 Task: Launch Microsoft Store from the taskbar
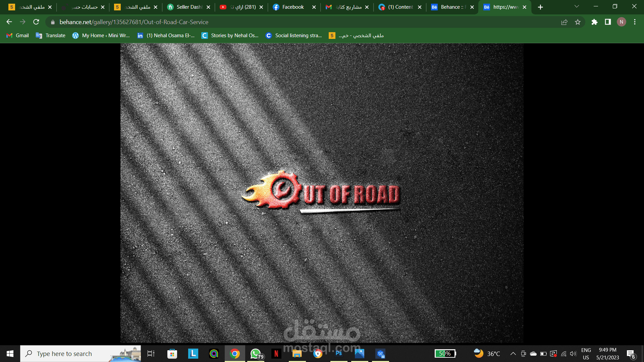(x=172, y=354)
